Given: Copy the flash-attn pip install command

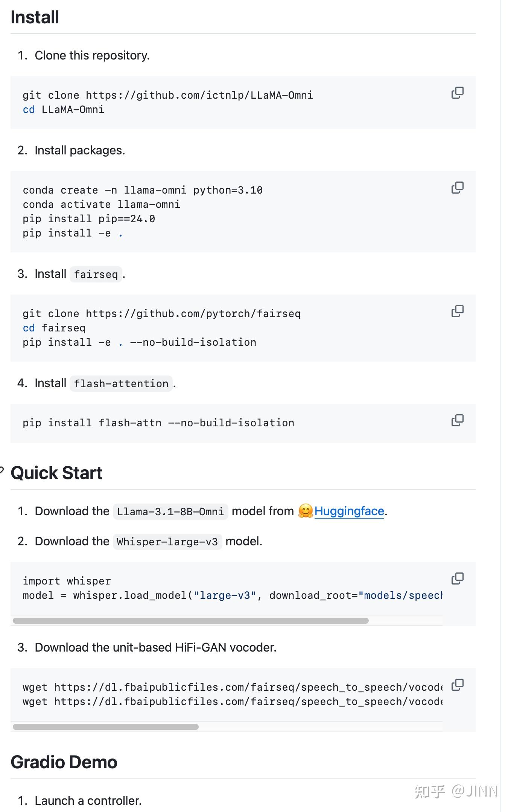Looking at the screenshot, I should 457,420.
